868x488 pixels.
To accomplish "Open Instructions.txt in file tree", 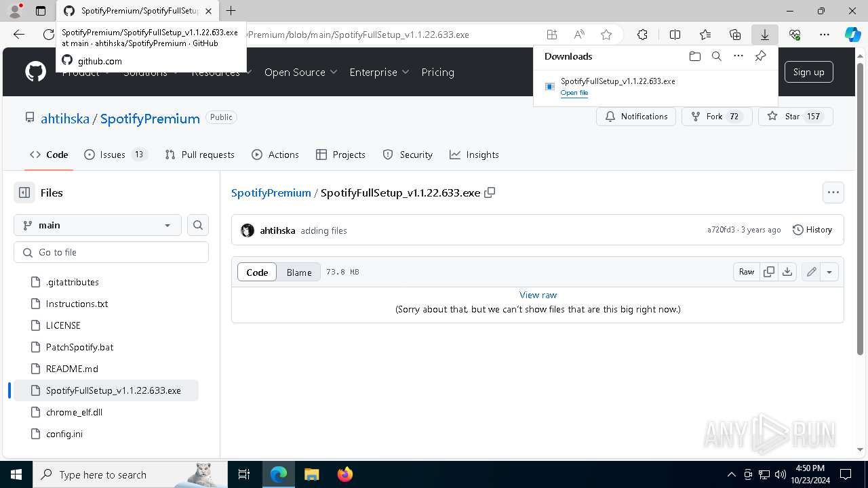I will [77, 304].
